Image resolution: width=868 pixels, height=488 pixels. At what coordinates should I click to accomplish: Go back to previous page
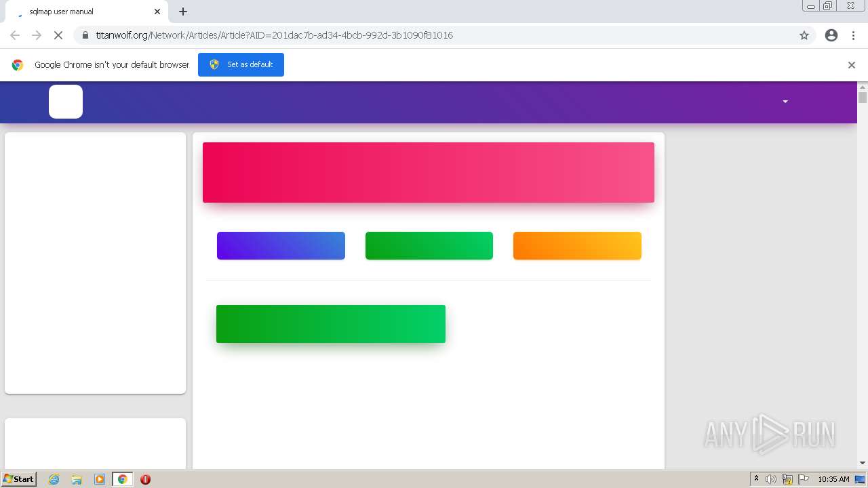15,35
